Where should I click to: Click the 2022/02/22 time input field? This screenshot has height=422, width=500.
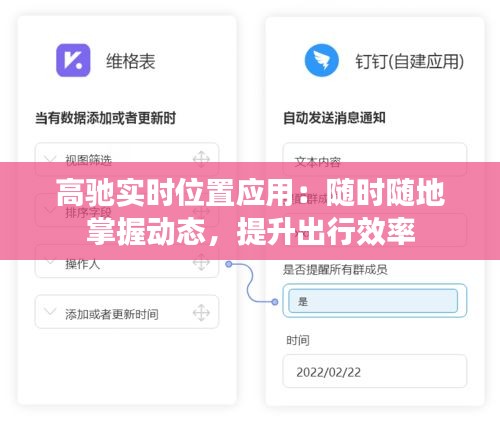tap(375, 371)
